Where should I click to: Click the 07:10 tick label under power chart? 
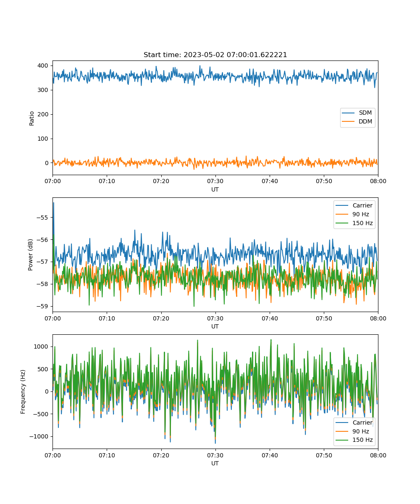pyautogui.click(x=107, y=318)
